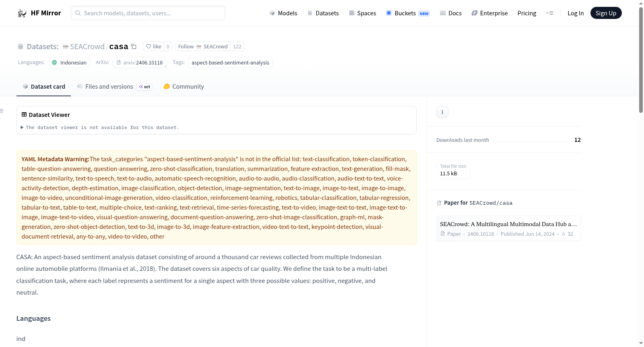Click the xet badge on Files tab

tap(144, 87)
